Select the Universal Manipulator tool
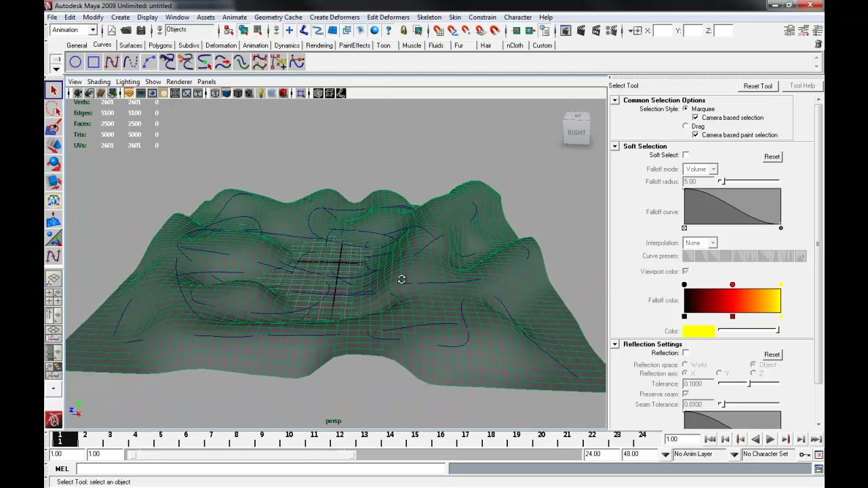Image resolution: width=868 pixels, height=488 pixels. point(54,201)
